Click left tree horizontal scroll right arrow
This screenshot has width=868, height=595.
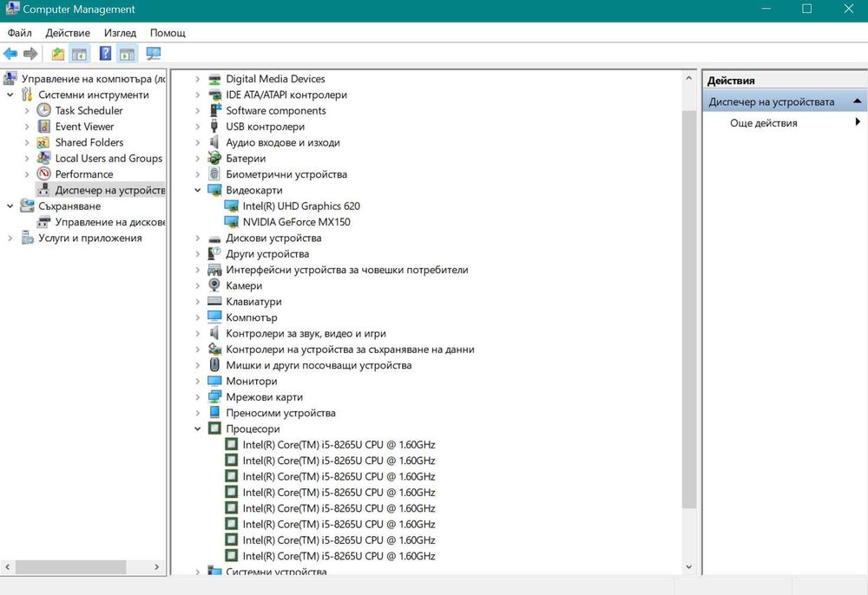pyautogui.click(x=156, y=566)
